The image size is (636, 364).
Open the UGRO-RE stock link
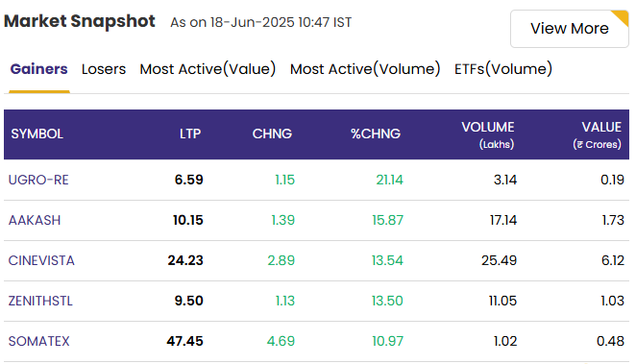point(38,180)
